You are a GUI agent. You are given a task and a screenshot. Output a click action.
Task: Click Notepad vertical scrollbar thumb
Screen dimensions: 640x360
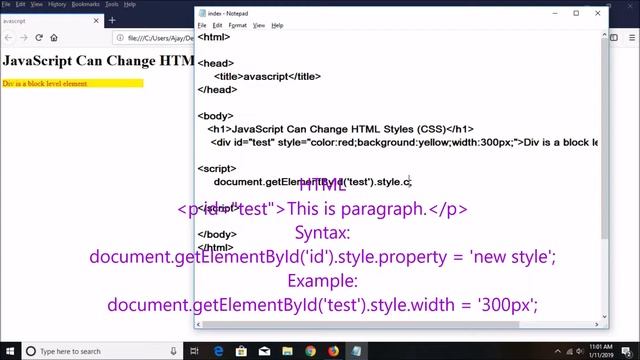pyautogui.click(x=604, y=139)
